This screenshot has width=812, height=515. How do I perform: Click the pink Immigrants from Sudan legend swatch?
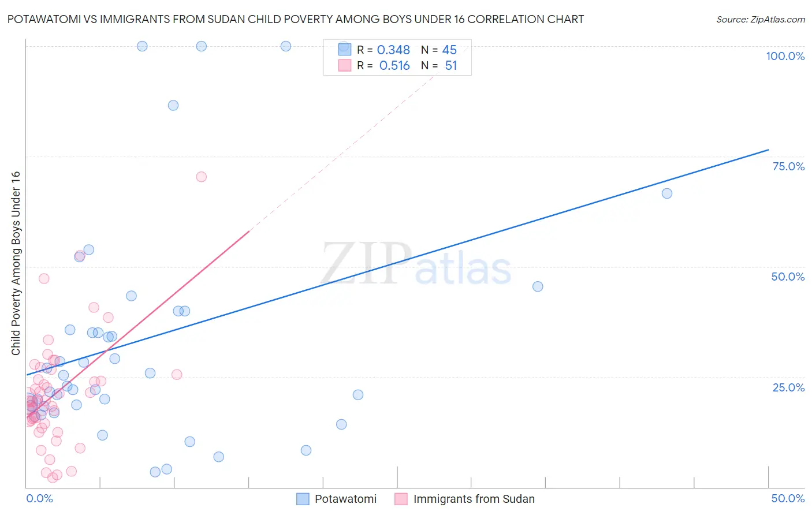401,499
